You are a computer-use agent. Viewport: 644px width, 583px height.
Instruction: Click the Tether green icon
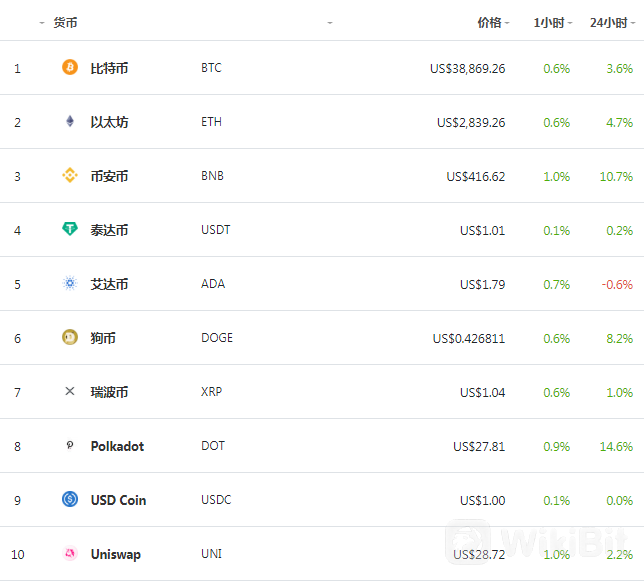70,230
